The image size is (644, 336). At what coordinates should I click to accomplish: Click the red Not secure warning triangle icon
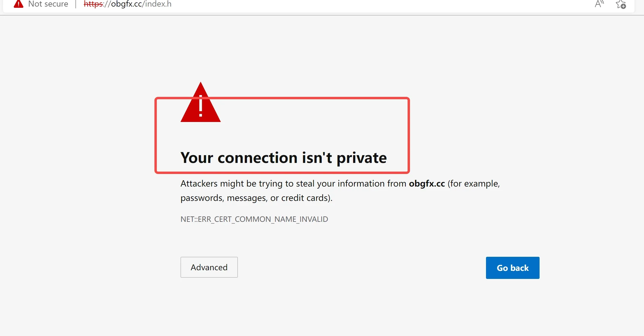point(19,4)
